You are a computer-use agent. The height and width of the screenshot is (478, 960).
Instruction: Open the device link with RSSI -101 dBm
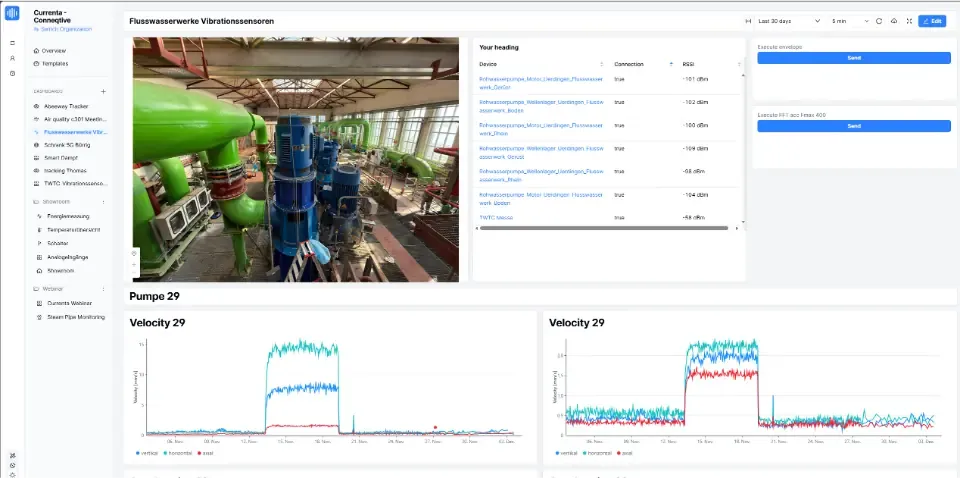541,83
